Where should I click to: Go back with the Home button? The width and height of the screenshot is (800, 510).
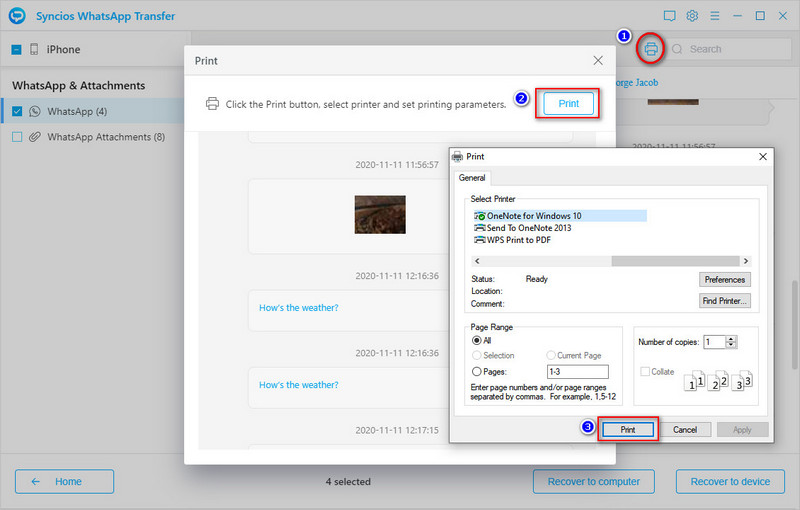click(64, 481)
